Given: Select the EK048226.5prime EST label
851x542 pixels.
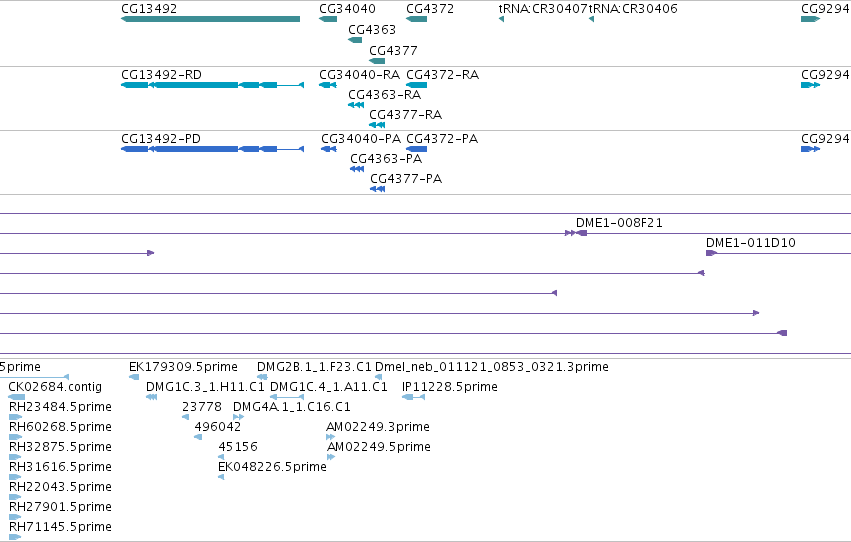Looking at the screenshot, I should (272, 468).
